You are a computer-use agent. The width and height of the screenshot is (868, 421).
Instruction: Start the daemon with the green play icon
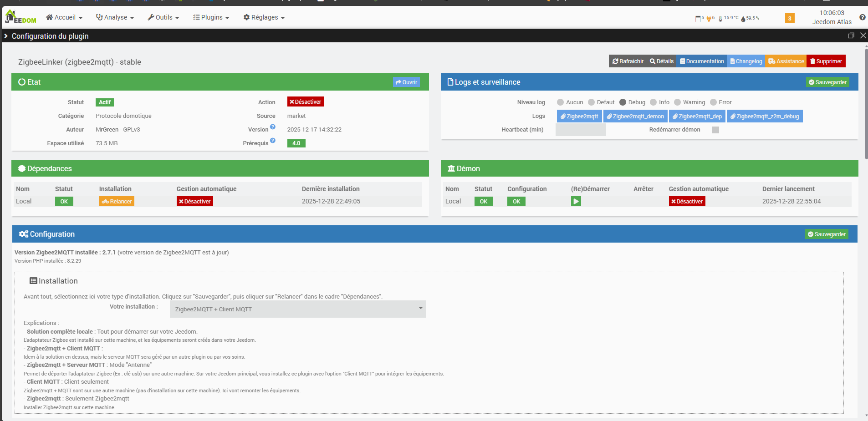point(576,201)
